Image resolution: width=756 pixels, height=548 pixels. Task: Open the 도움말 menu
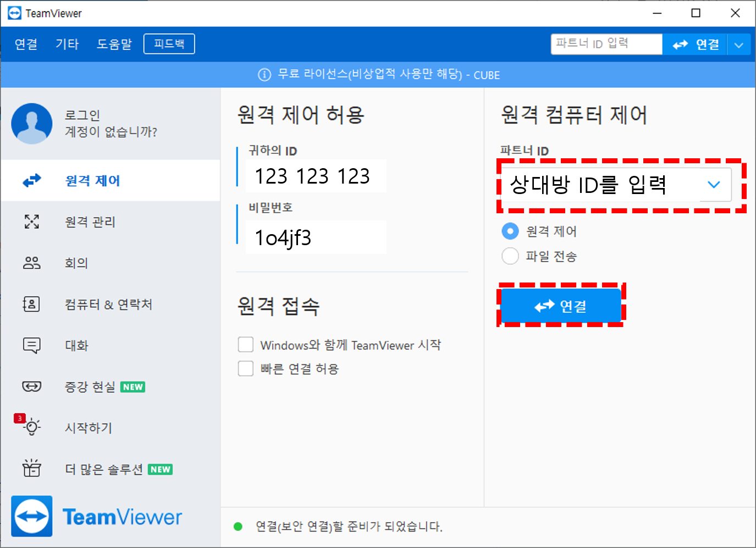click(114, 44)
